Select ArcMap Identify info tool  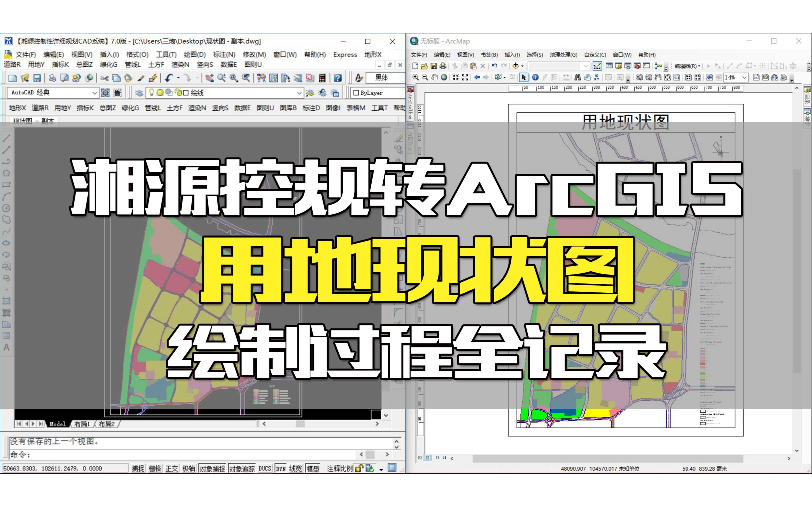pos(536,77)
